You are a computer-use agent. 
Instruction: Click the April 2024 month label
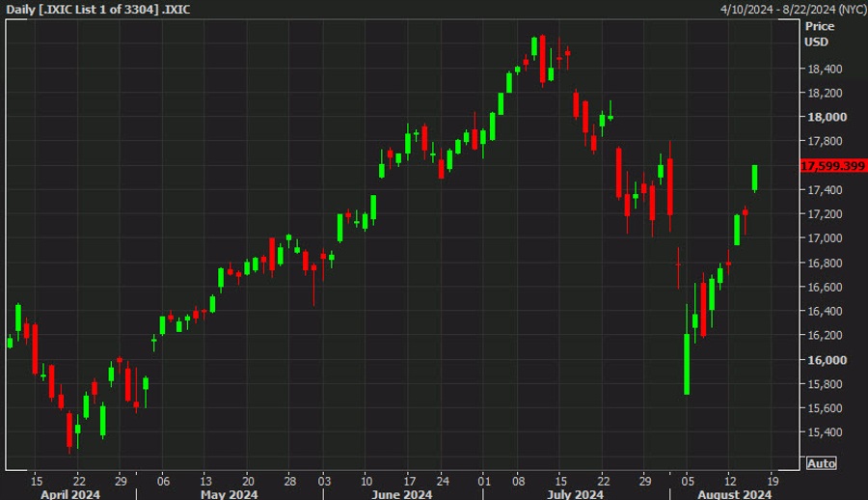[70, 494]
